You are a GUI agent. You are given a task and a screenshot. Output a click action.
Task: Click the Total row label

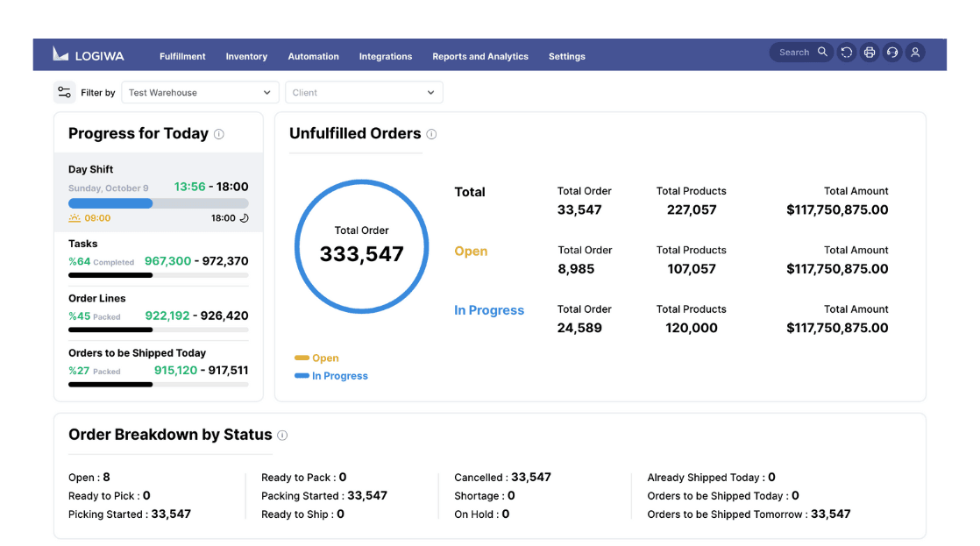point(469,192)
